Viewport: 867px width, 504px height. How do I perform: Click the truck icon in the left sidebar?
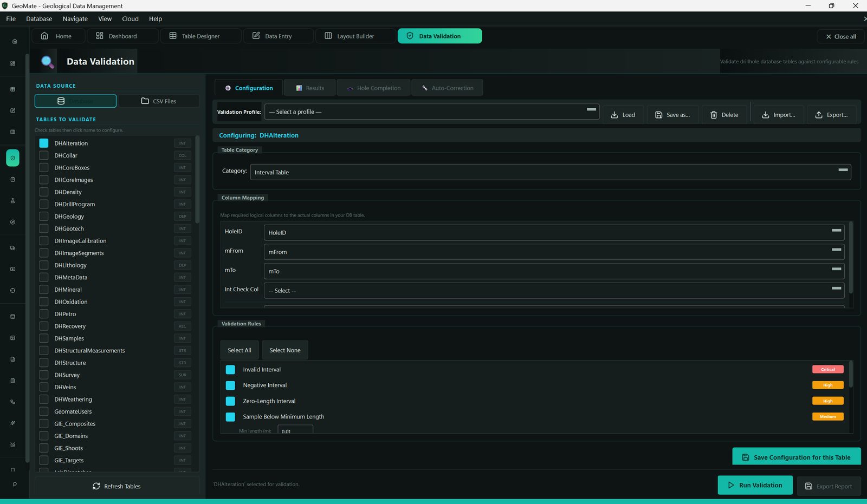pos(12,248)
